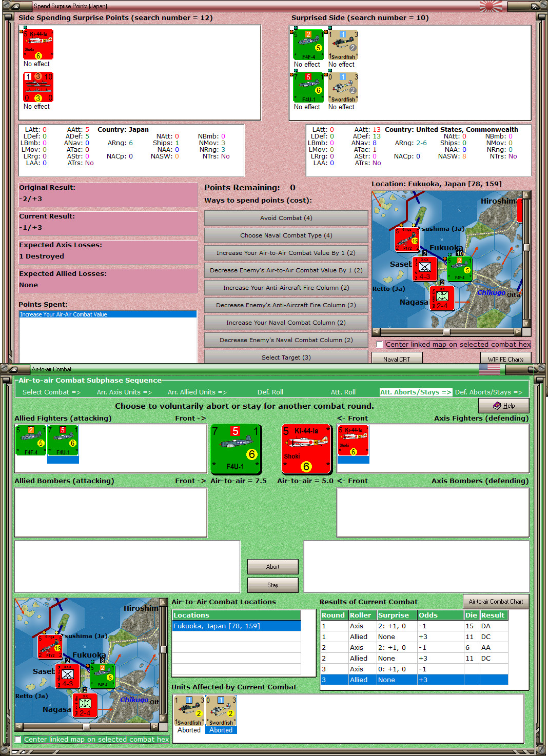Go to Arr. Axis Units subphase
The image size is (548, 756).
(x=124, y=392)
